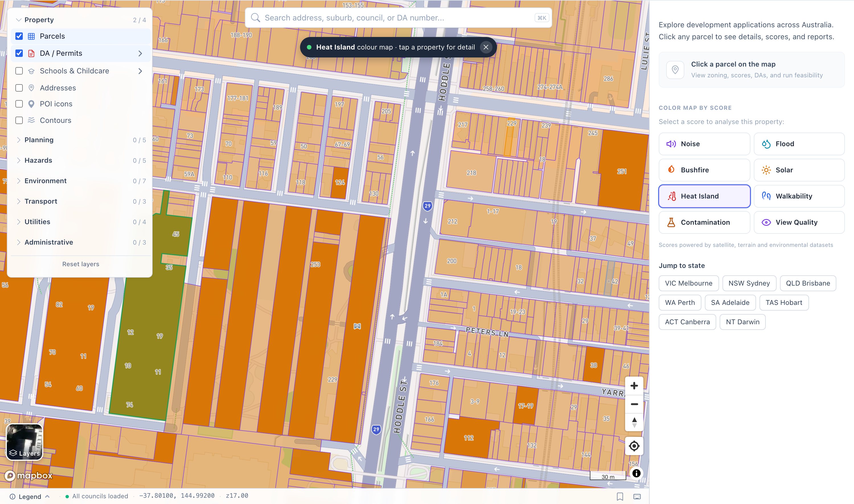Image resolution: width=854 pixels, height=504 pixels.
Task: Expand the Planning layer group
Action: point(81,140)
